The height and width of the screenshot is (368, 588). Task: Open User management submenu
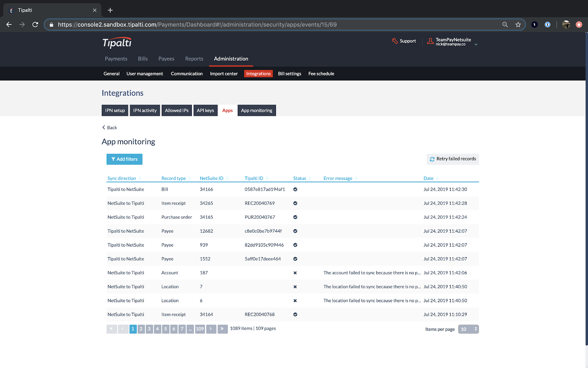(145, 74)
